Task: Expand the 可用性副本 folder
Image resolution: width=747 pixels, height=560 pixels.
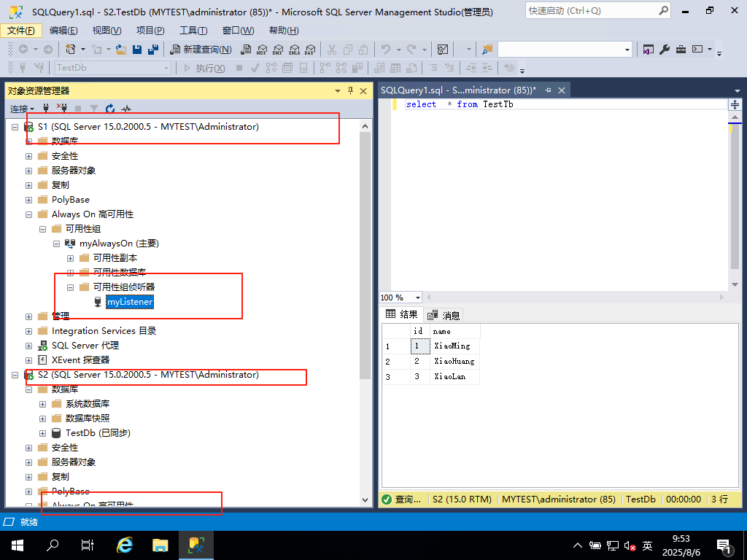Action: pyautogui.click(x=70, y=259)
